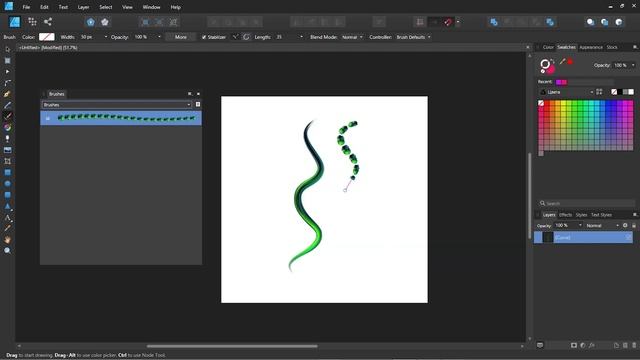The image size is (640, 360).
Task: Select the Rounded Rectangle tool
Action: click(x=7, y=195)
